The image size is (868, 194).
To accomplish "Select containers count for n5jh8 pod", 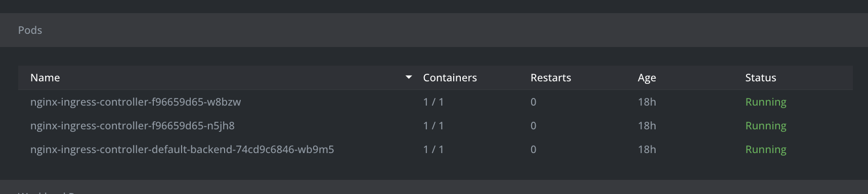I will coord(433,126).
